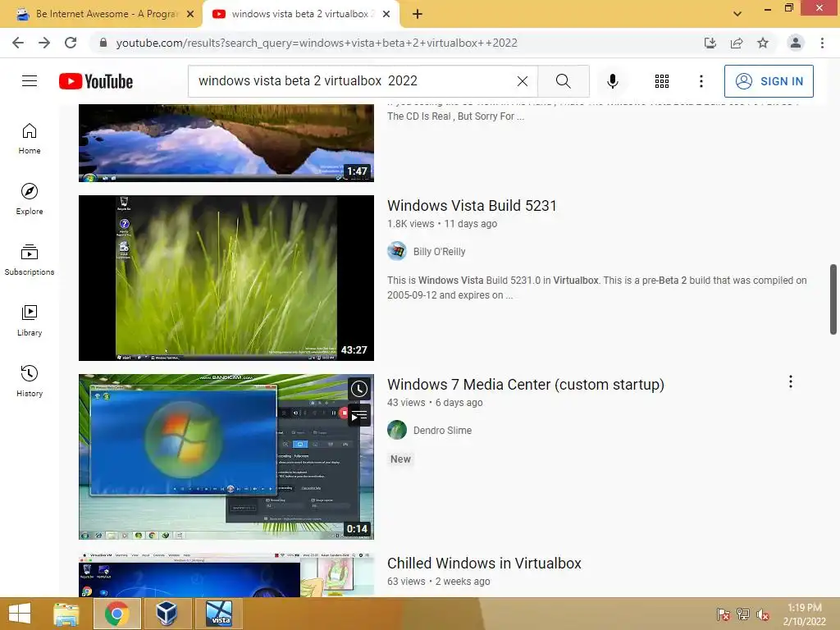The width and height of the screenshot is (840, 630).
Task: Open the YouTube hamburger guide menu
Action: tap(30, 81)
